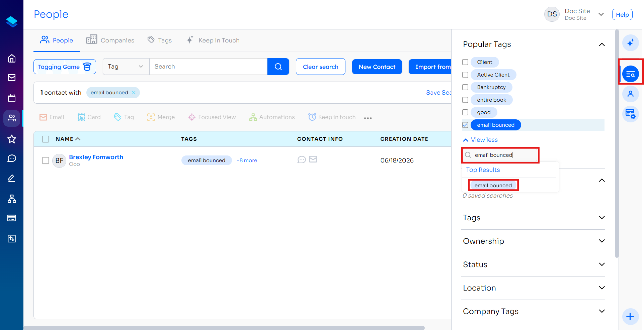The height and width of the screenshot is (330, 644).
Task: Click the Automations toolbar action
Action: (272, 117)
